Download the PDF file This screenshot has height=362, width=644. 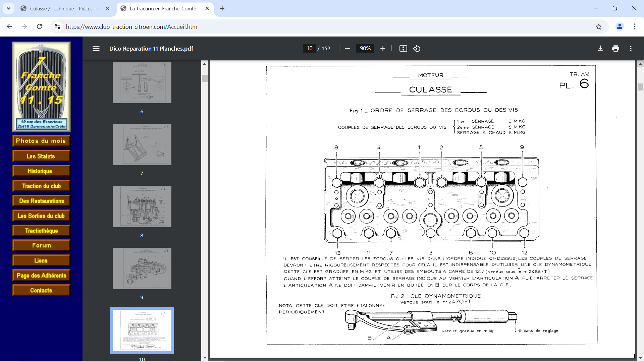(600, 49)
